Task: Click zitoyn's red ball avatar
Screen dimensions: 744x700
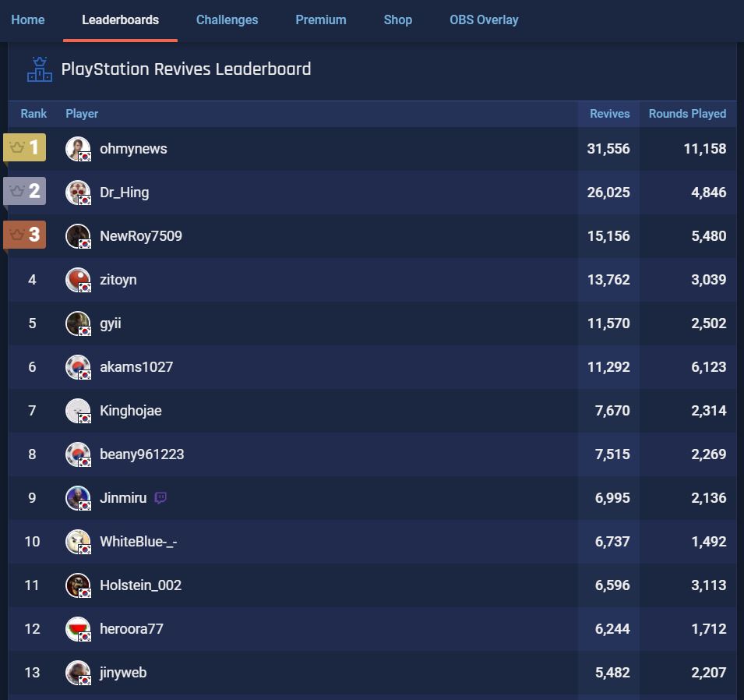Action: point(78,280)
